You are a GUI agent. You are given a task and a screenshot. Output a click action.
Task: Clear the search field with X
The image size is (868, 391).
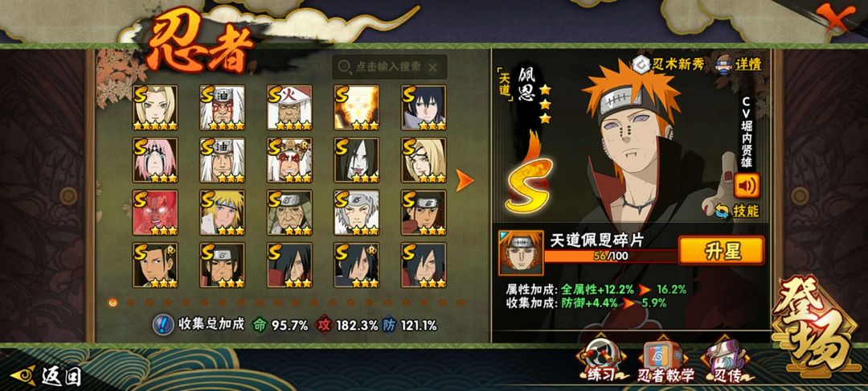(433, 67)
